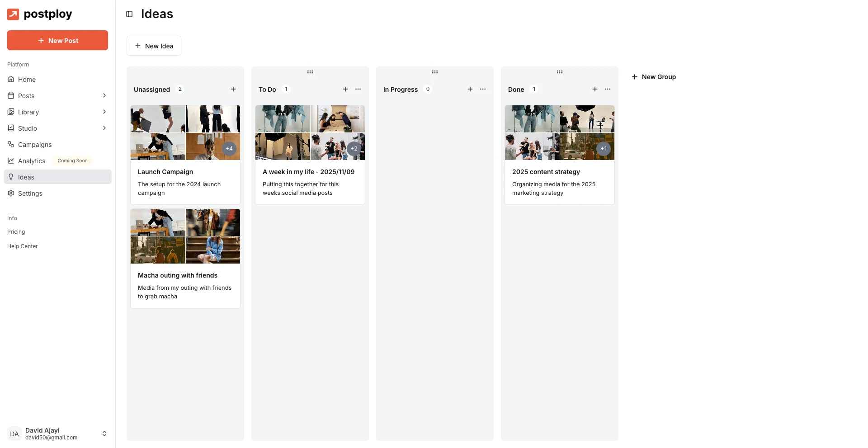Open 2025 content strategy card title
The image size is (868, 448).
tap(546, 172)
